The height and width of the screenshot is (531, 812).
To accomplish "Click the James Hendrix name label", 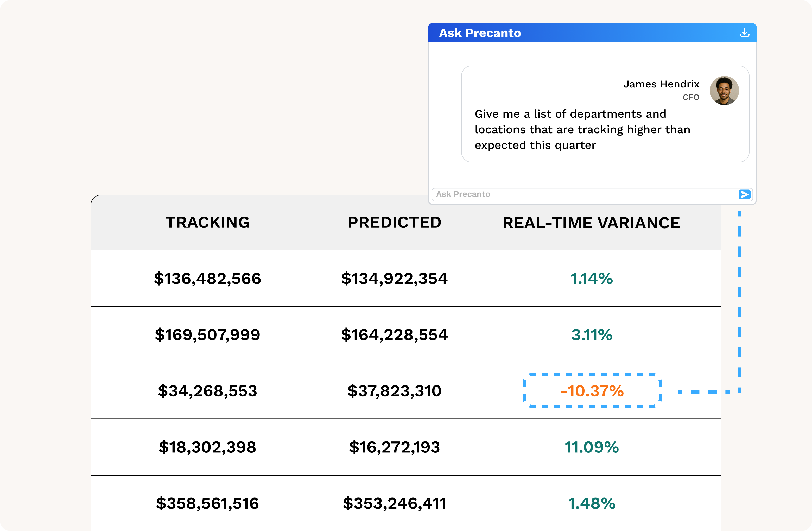I will point(661,84).
